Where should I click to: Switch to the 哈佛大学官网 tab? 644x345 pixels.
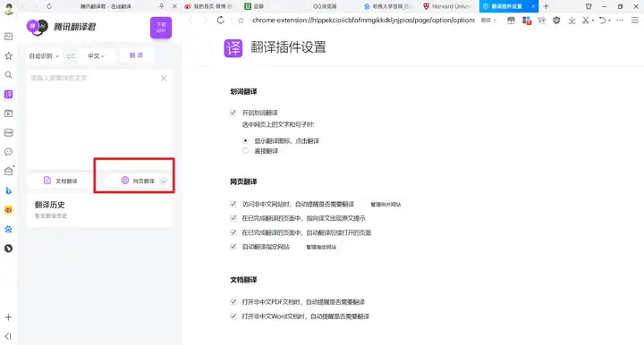387,6
